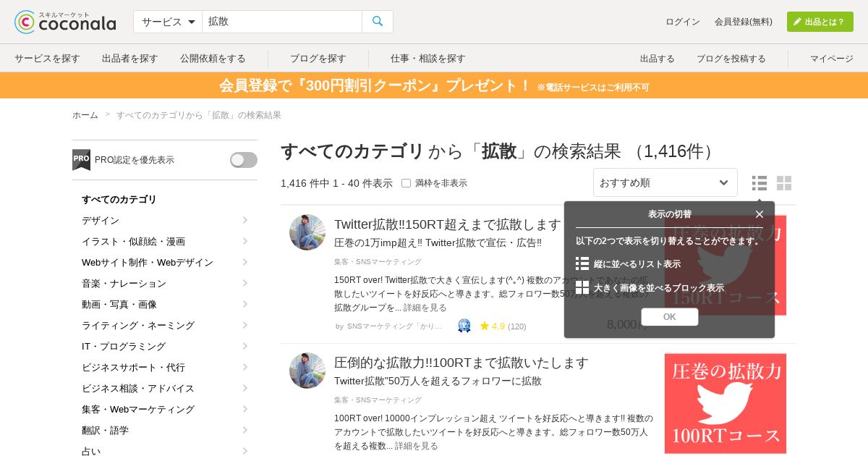Viewport: 868px width, 456px height.
Task: Click 詳細を見る on 100RT listing
Action: [x=417, y=446]
